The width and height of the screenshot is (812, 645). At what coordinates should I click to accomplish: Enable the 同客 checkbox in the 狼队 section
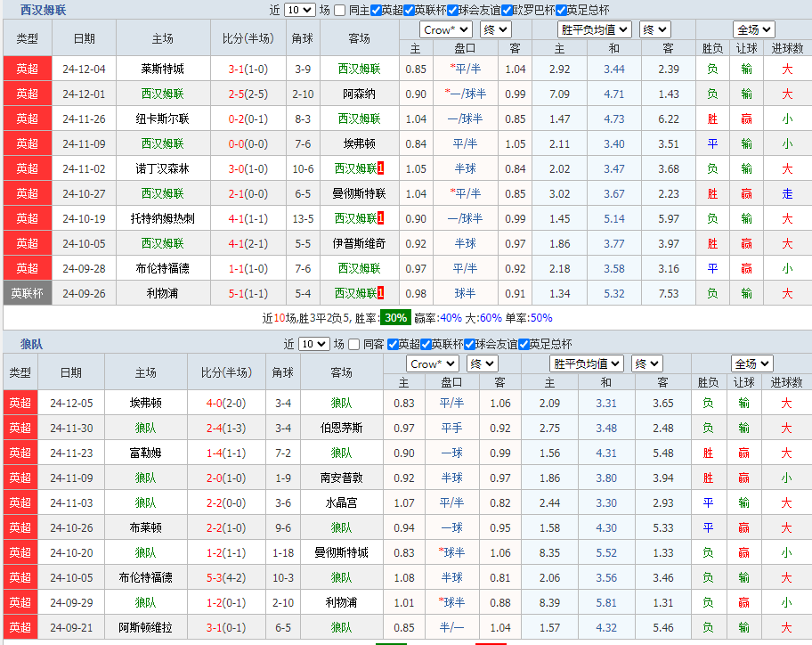(x=353, y=344)
